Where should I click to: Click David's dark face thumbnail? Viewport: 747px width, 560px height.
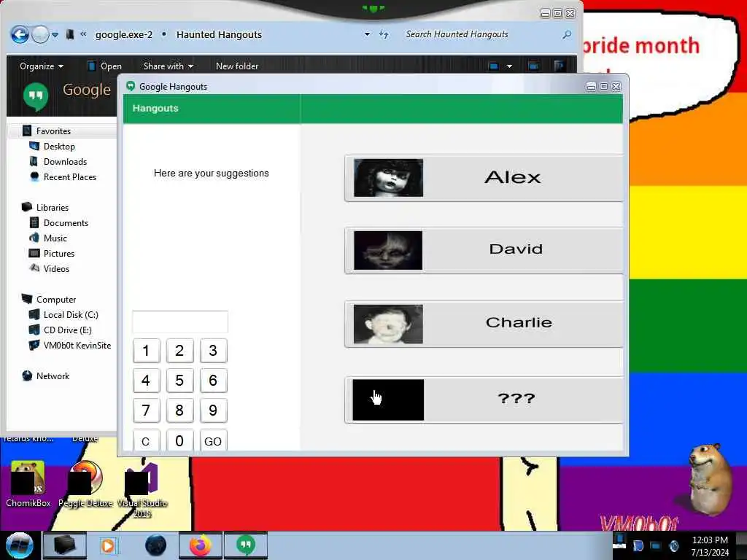388,251
